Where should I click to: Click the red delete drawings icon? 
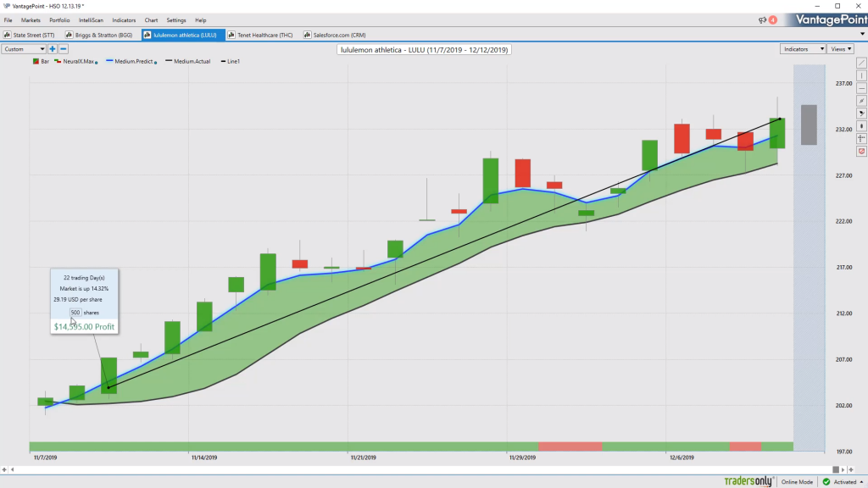click(861, 151)
